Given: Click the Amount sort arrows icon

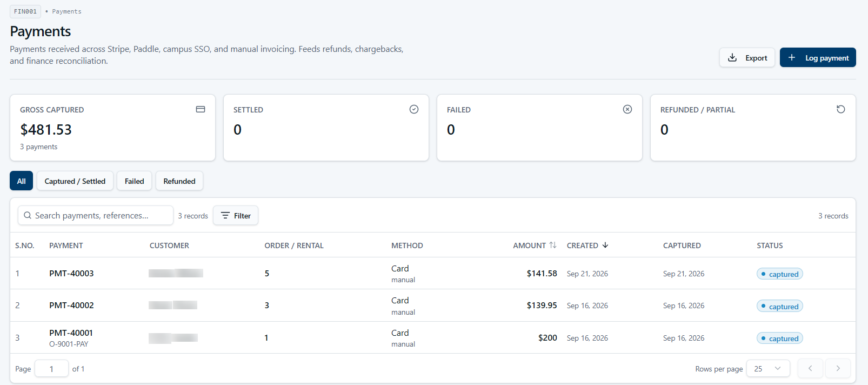Looking at the screenshot, I should (553, 245).
